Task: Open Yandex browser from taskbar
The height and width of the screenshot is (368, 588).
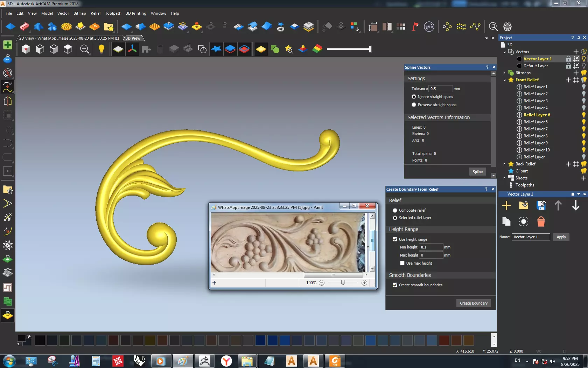Action: pos(226,361)
